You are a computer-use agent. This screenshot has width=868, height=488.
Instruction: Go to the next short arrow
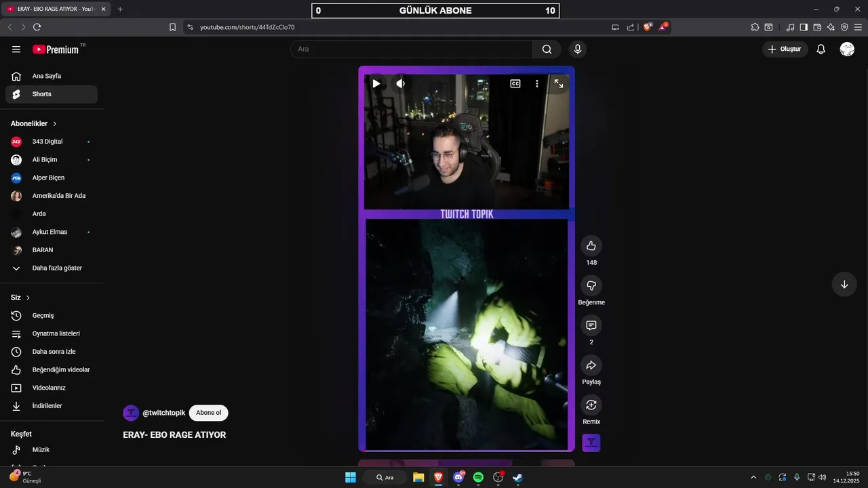[844, 285]
